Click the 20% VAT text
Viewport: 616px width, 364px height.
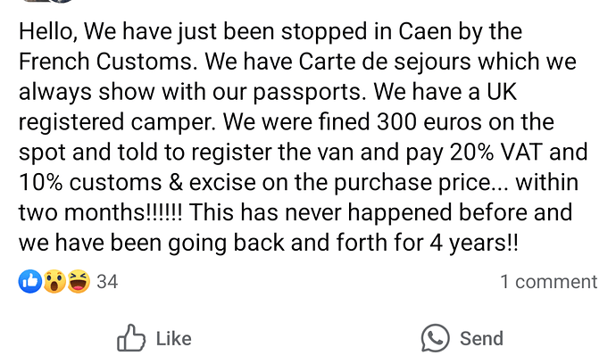(x=496, y=153)
